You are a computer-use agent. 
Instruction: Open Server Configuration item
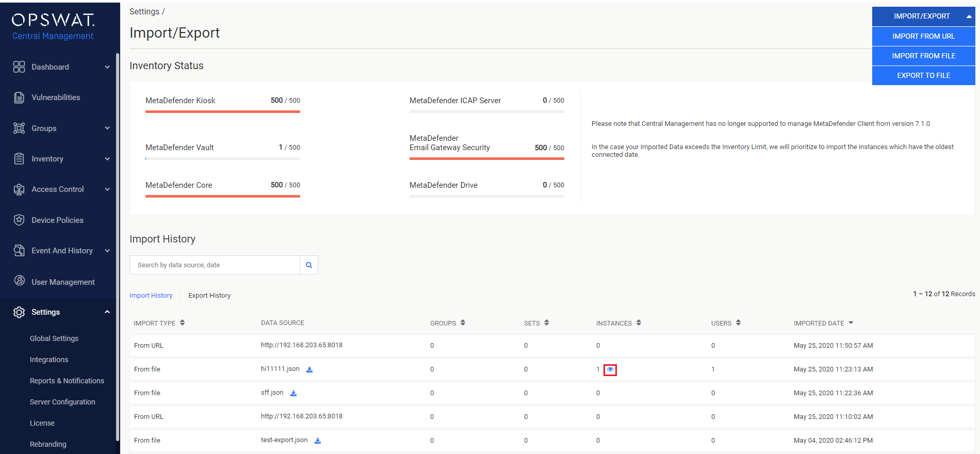coord(62,402)
